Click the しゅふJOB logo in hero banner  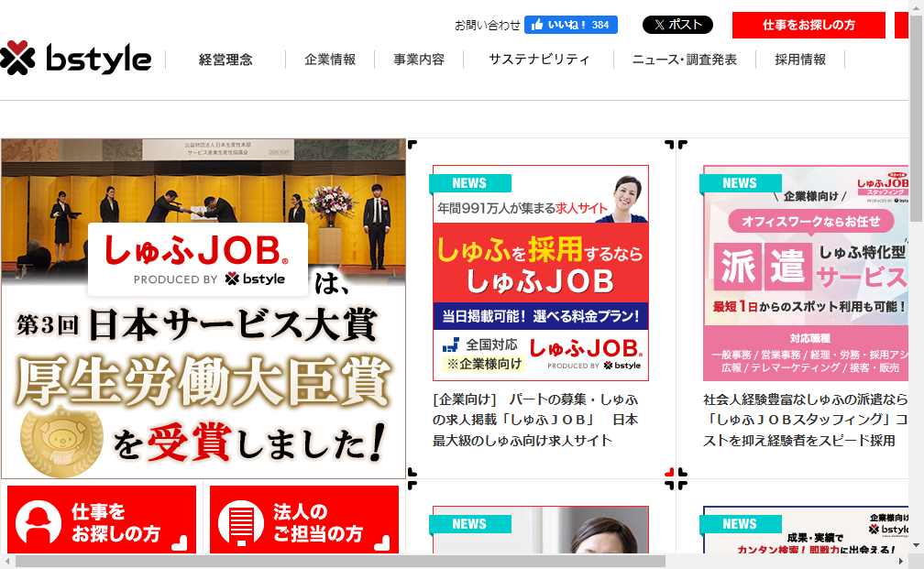(197, 259)
